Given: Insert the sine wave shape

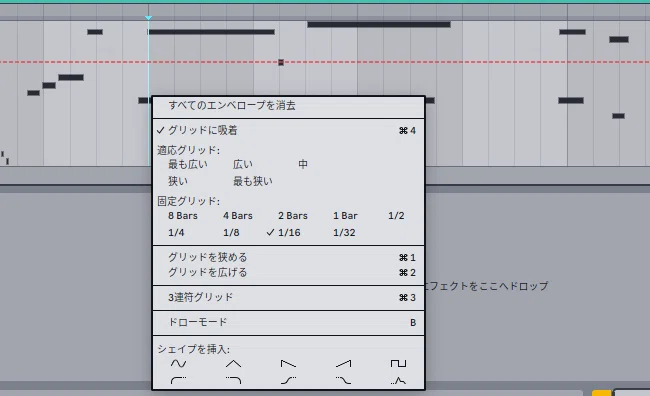Looking at the screenshot, I should (x=178, y=364).
